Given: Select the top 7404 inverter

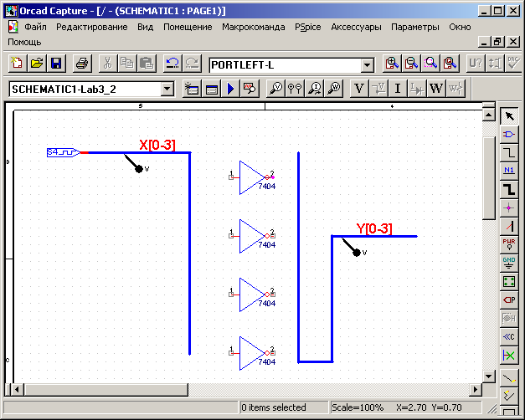Looking at the screenshot, I should [x=252, y=177].
